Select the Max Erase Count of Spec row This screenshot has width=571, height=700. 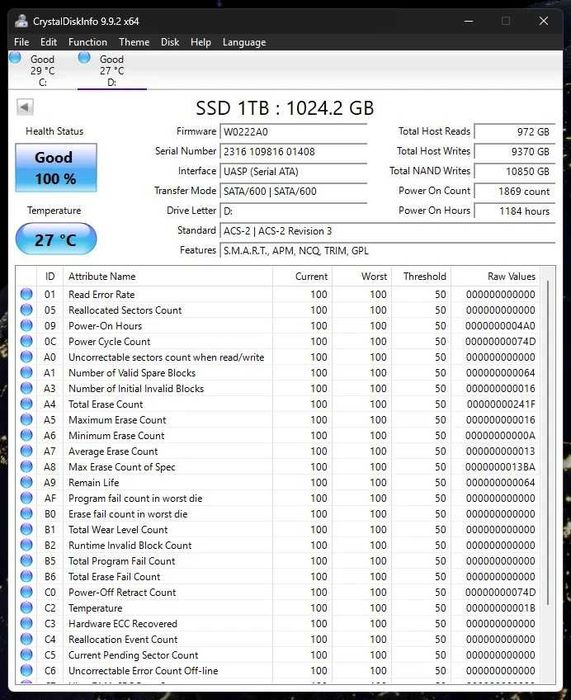[x=280, y=467]
